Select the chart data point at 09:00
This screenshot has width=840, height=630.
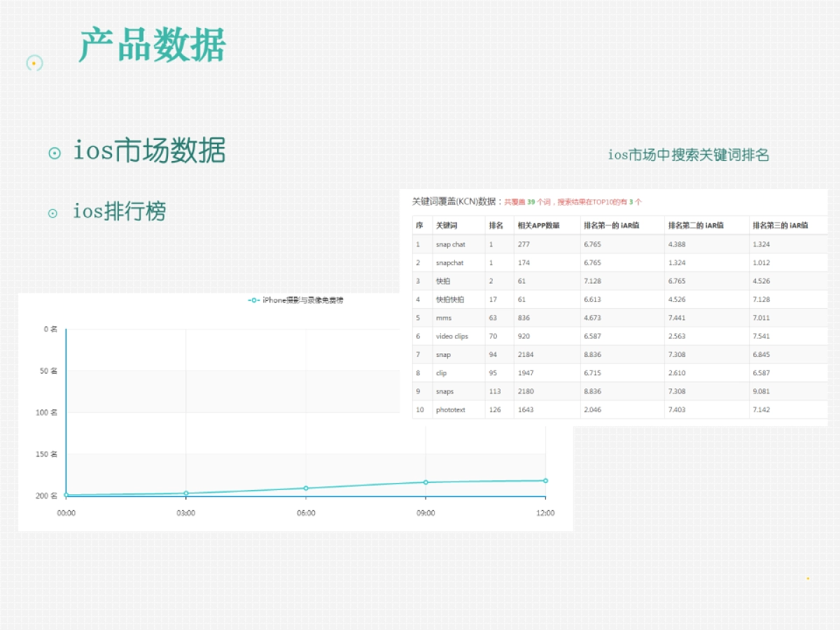(x=425, y=482)
